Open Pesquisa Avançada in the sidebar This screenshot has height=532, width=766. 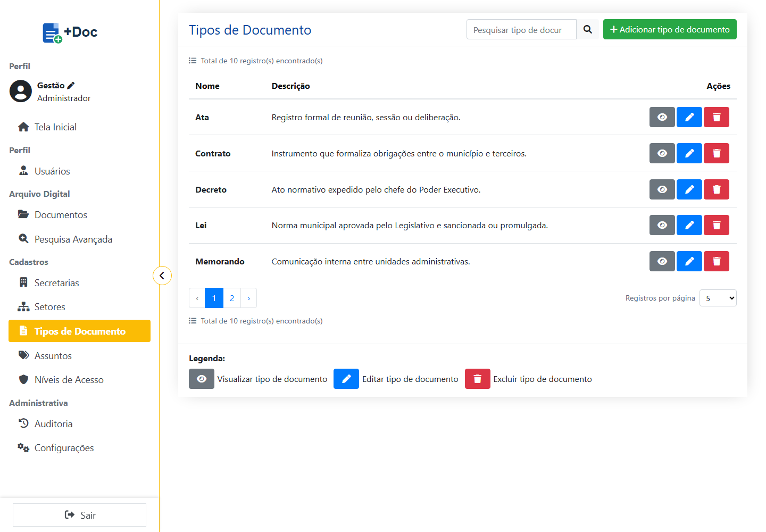coord(79,239)
